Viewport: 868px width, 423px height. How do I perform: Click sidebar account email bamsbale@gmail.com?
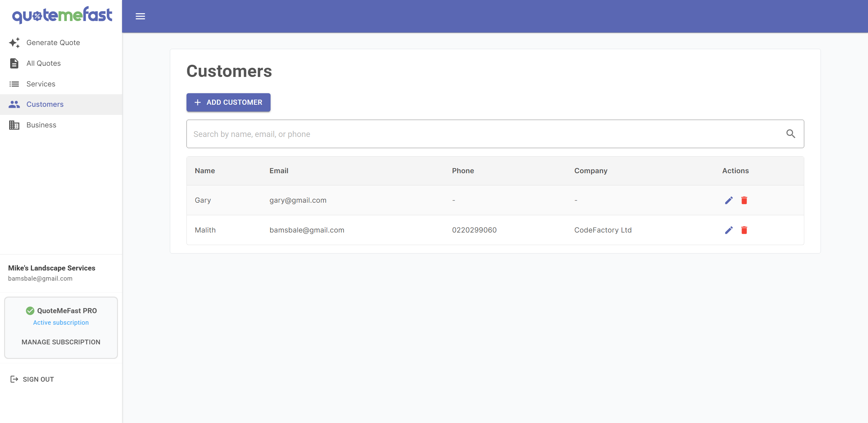point(40,279)
